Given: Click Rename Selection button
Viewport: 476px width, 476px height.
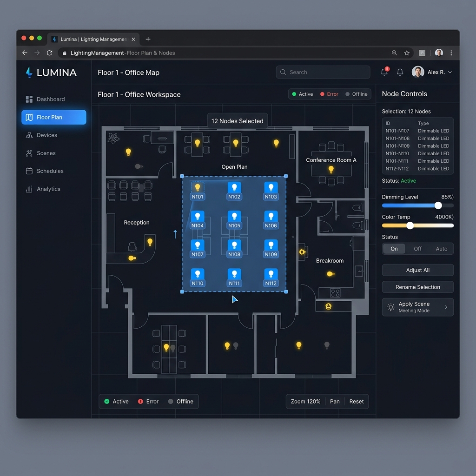Looking at the screenshot, I should (417, 287).
